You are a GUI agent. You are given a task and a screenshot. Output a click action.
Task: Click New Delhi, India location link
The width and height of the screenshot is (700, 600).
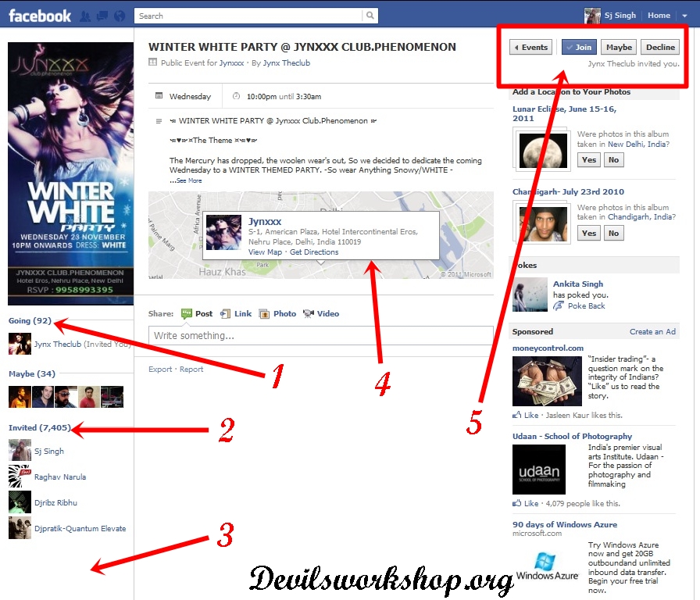coord(638,145)
